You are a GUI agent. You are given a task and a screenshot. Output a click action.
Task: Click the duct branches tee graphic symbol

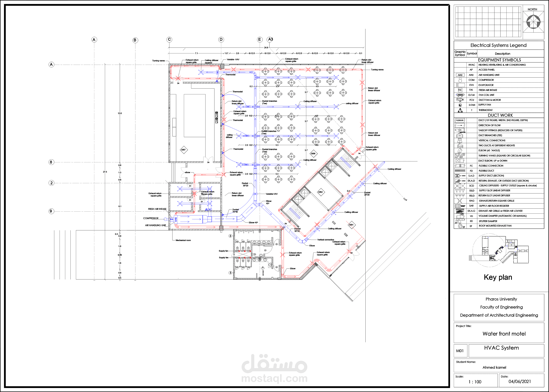(x=460, y=135)
